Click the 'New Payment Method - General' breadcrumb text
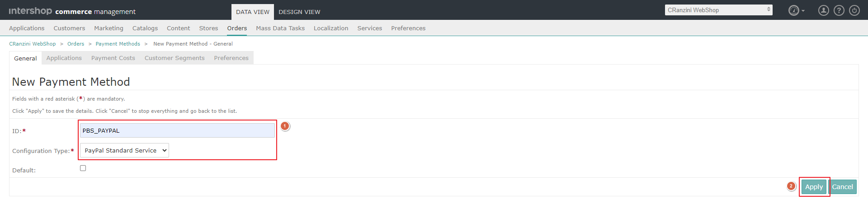Screen dimensions: 868x199 tap(193, 44)
